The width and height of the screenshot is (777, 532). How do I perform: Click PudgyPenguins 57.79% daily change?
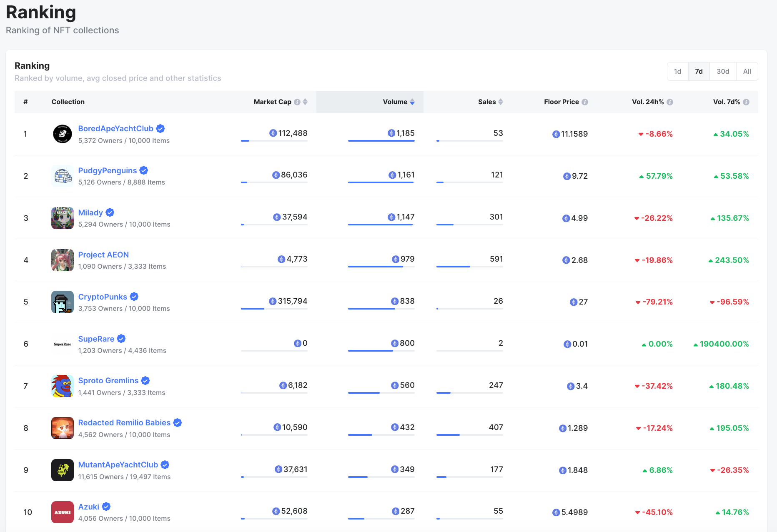click(x=659, y=176)
